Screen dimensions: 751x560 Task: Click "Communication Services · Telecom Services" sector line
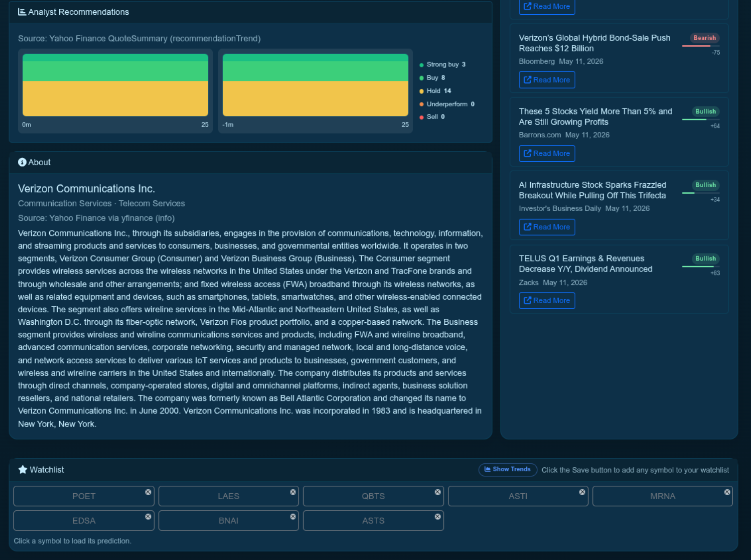101,203
